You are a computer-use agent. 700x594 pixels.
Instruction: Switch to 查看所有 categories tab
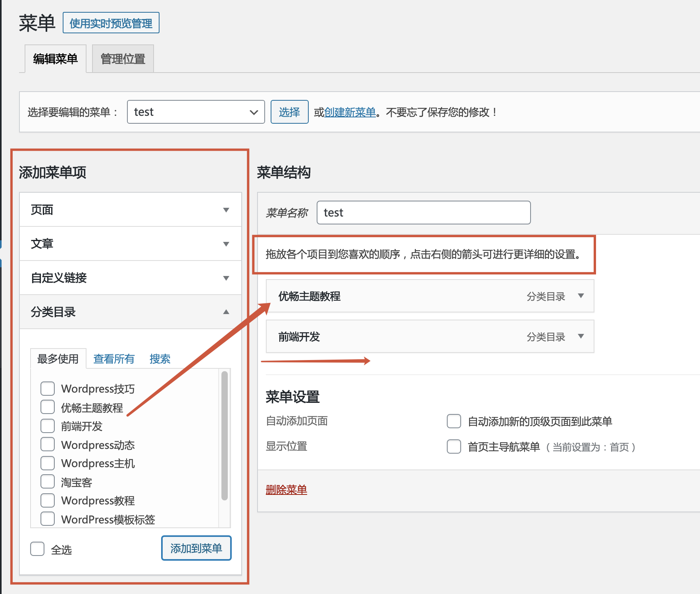(x=113, y=359)
